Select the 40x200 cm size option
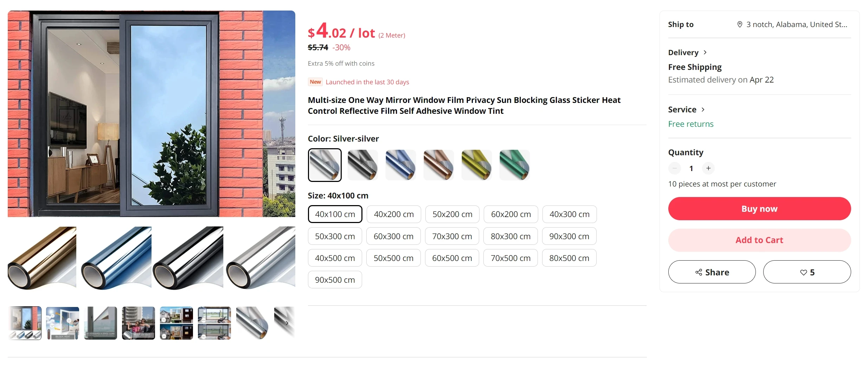Screen dimensions: 868x386 click(x=394, y=214)
